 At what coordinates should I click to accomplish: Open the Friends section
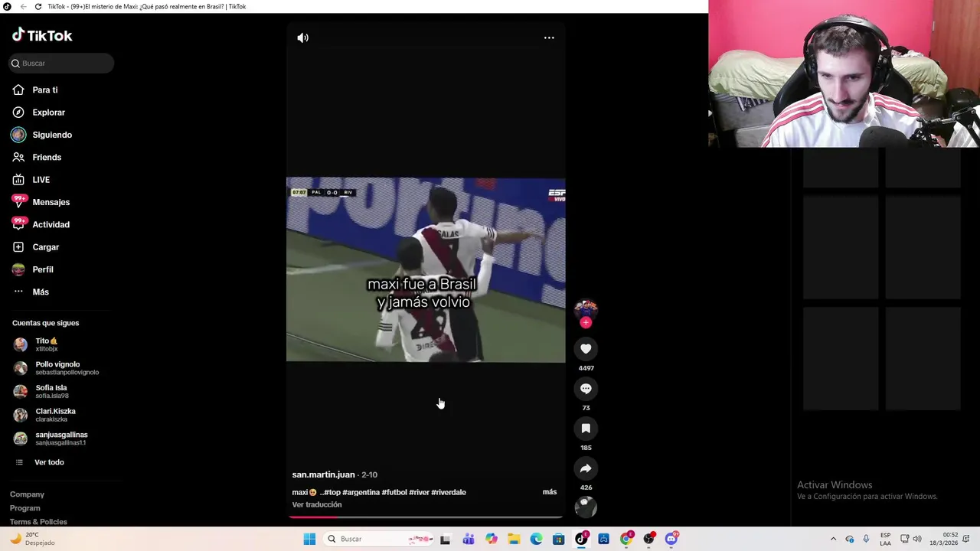click(46, 158)
